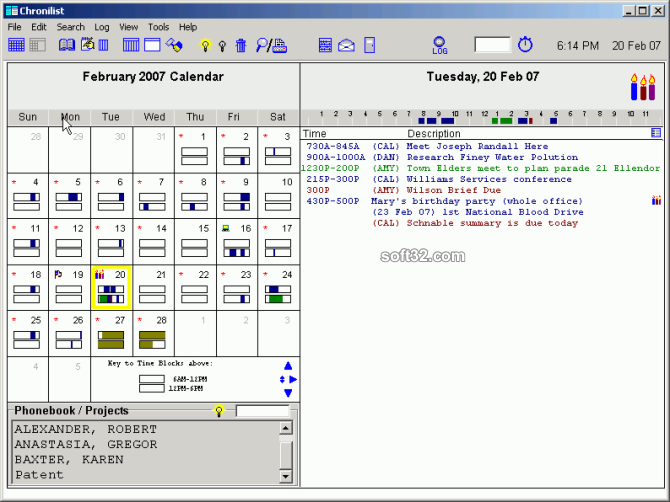Select BAXTER, KAREN in phonebook
This screenshot has height=502, width=670.
click(x=69, y=460)
